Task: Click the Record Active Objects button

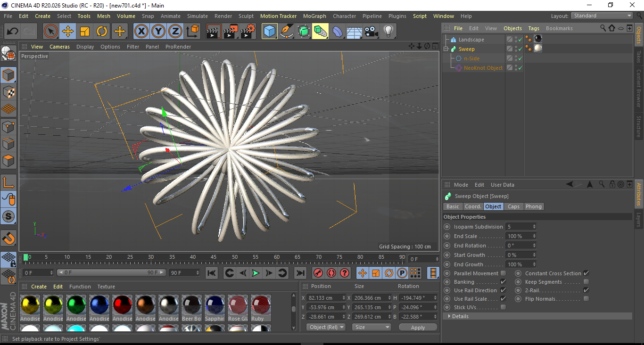Action: pos(318,273)
